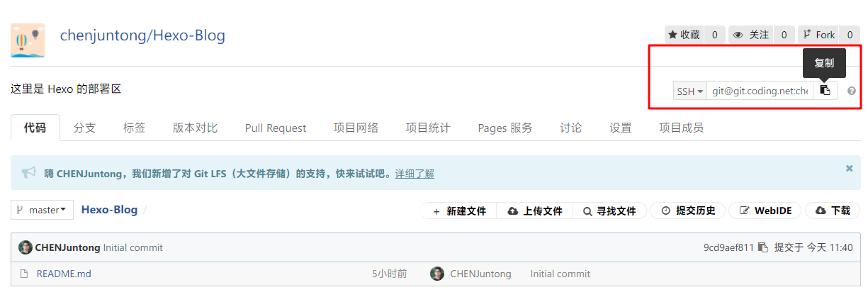Expand the SSH protocol dropdown

point(689,91)
